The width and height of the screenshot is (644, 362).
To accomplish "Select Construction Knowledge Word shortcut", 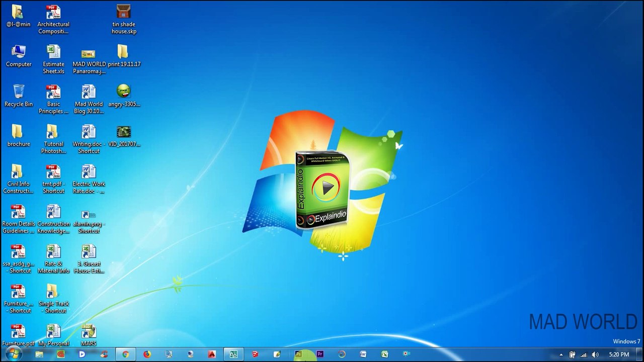I will coord(53,219).
